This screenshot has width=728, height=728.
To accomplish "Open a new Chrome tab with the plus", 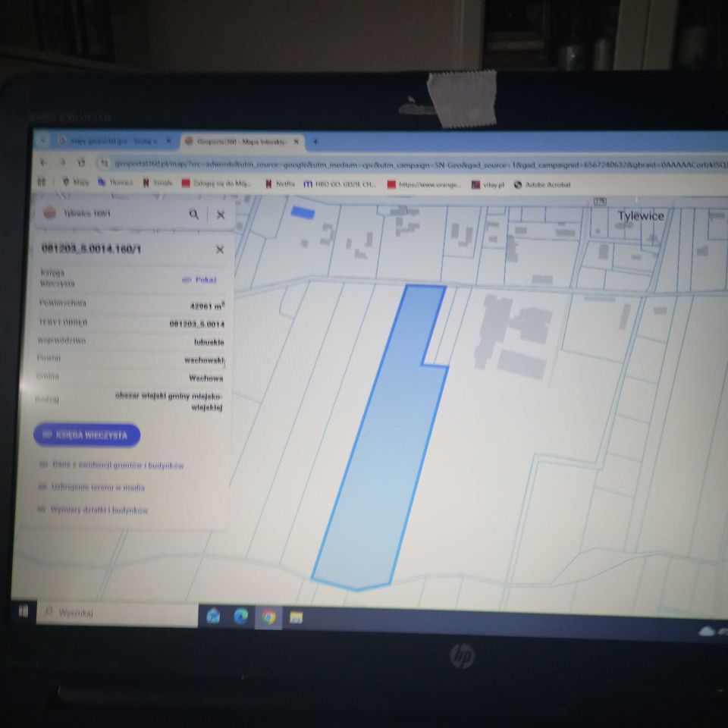I will click(x=315, y=142).
